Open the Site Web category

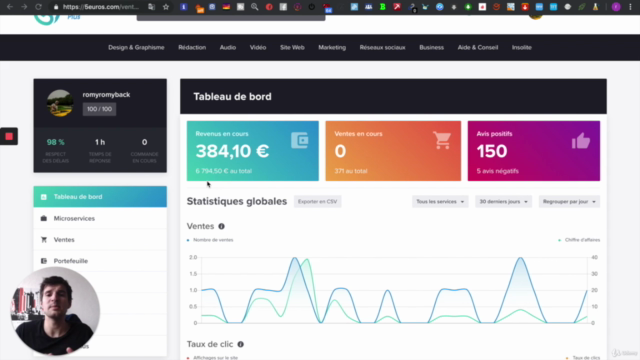click(292, 47)
